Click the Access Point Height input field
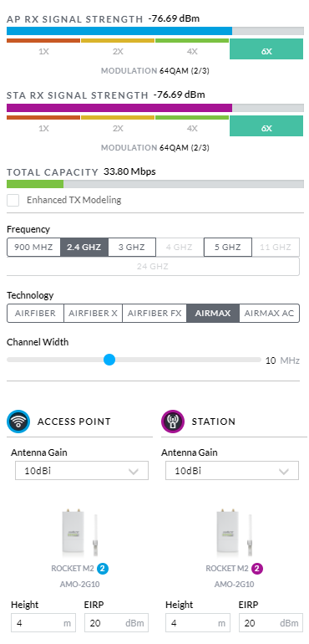Screen dimensions: 309x644 click(43, 623)
